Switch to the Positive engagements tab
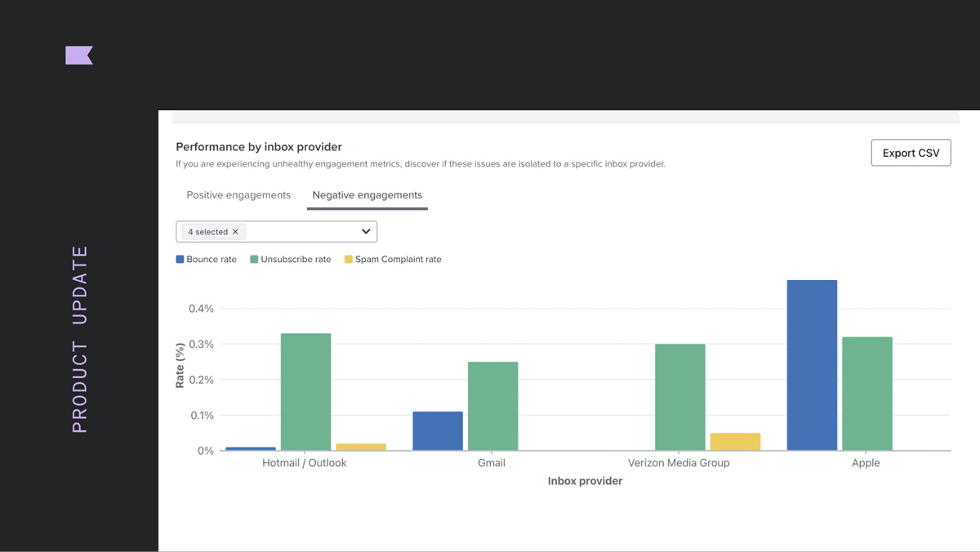Image resolution: width=980 pixels, height=552 pixels. [238, 195]
